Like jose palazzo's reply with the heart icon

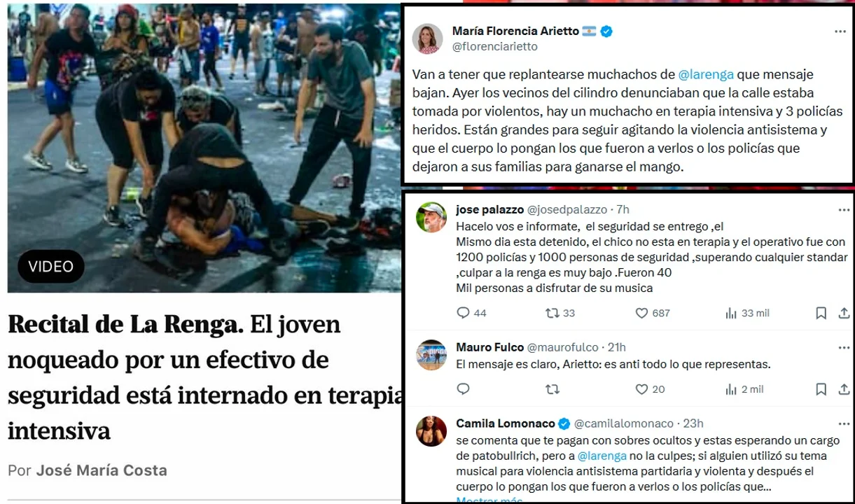[x=641, y=313]
